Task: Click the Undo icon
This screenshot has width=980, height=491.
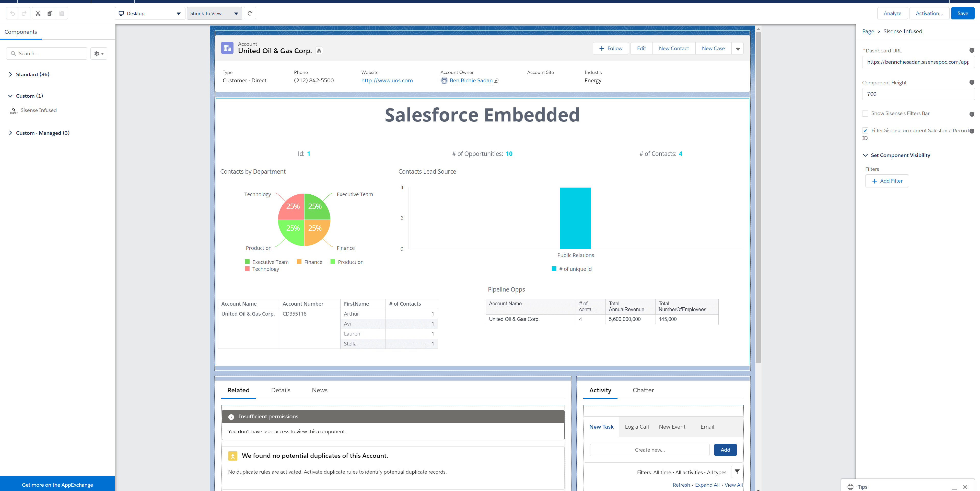Action: coord(13,13)
